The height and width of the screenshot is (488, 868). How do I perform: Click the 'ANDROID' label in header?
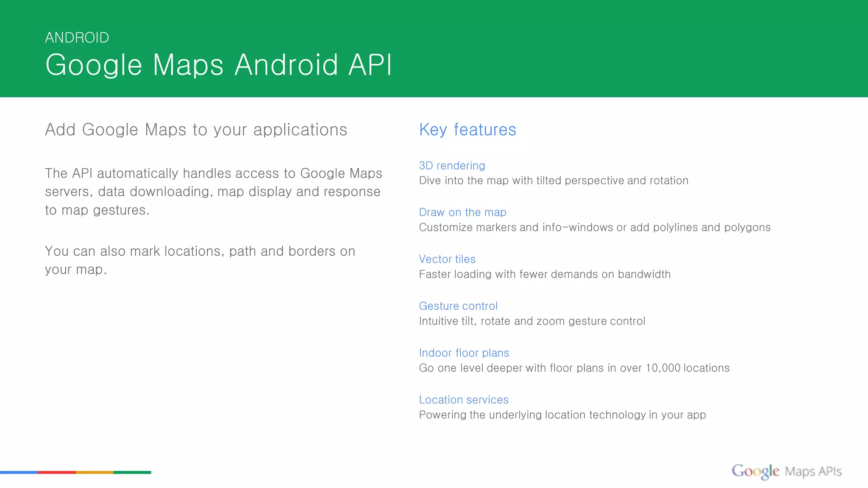pyautogui.click(x=77, y=38)
